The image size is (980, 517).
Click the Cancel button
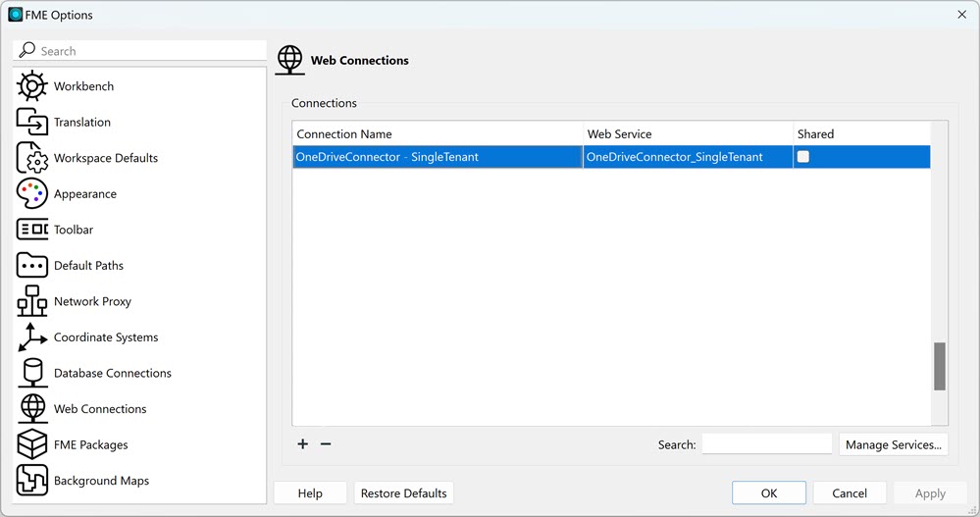[850, 493]
